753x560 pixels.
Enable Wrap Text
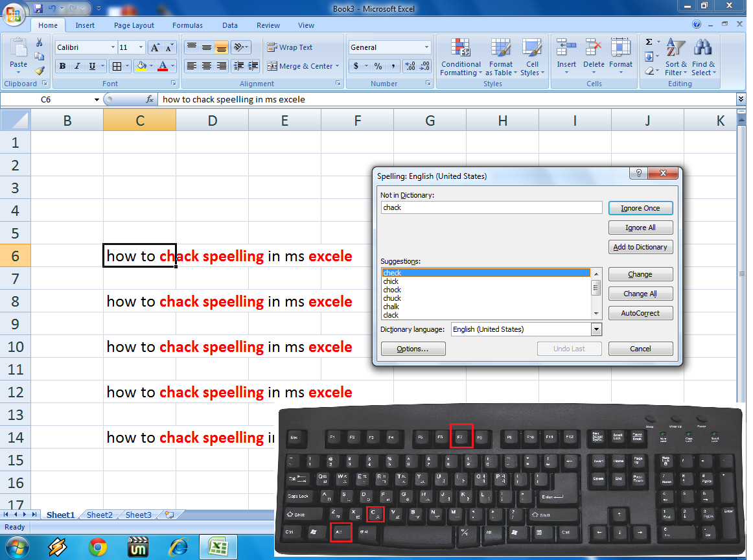288,47
